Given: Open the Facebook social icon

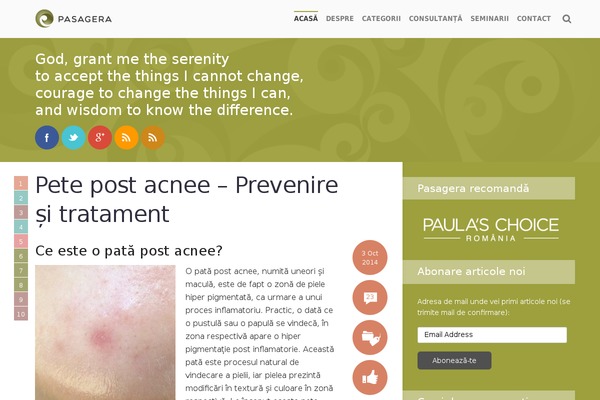Looking at the screenshot, I should click(47, 137).
